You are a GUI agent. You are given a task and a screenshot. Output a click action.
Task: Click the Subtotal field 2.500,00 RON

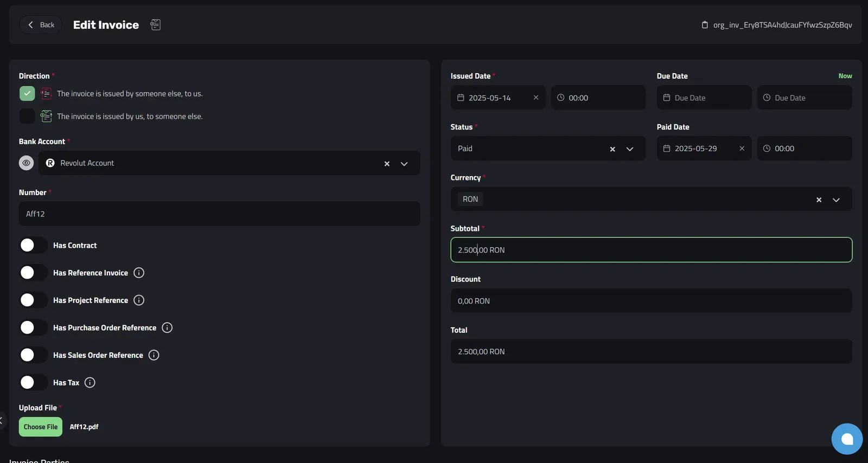point(652,250)
